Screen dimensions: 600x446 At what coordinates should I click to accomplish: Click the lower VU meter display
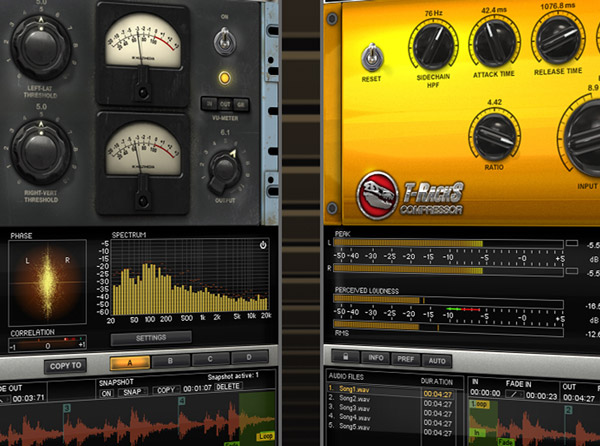[x=143, y=148]
